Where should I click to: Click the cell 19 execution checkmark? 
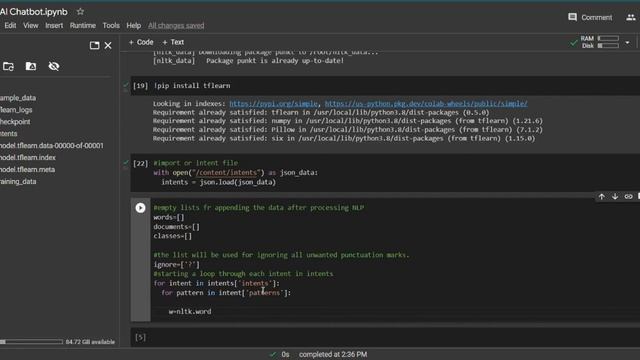point(126,85)
